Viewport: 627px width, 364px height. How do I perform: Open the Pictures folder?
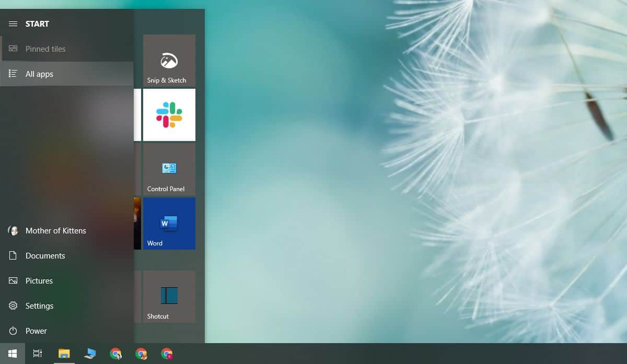pyautogui.click(x=67, y=281)
